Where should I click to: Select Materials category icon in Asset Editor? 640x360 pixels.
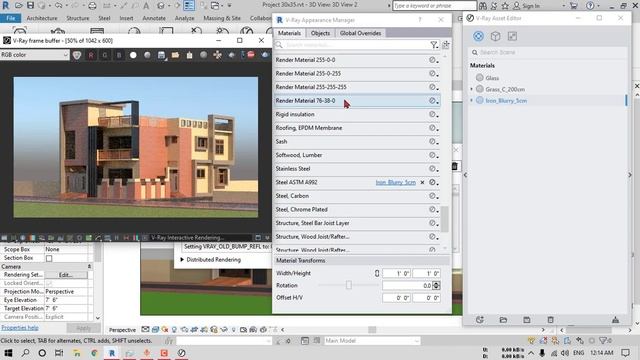[x=478, y=36]
